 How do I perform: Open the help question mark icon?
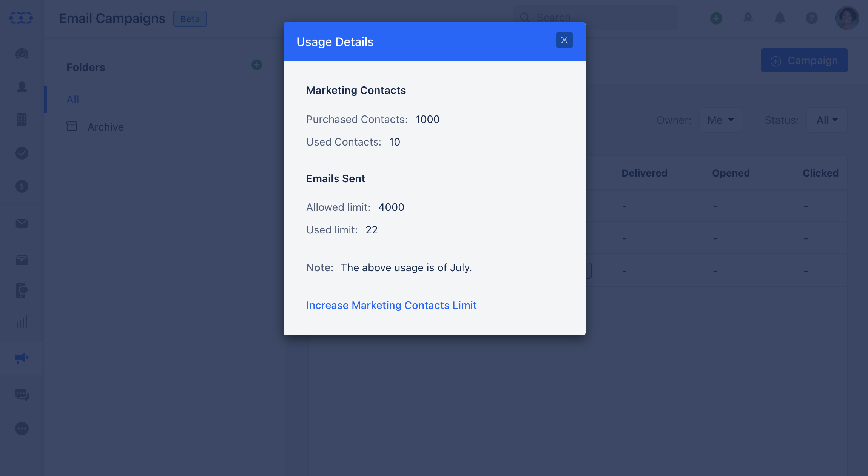[812, 18]
